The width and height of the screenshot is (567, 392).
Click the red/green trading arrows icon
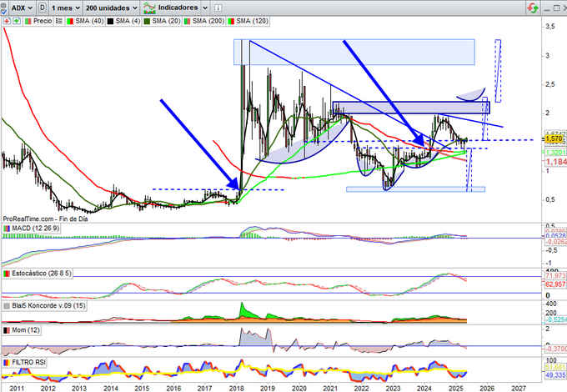click(533, 8)
